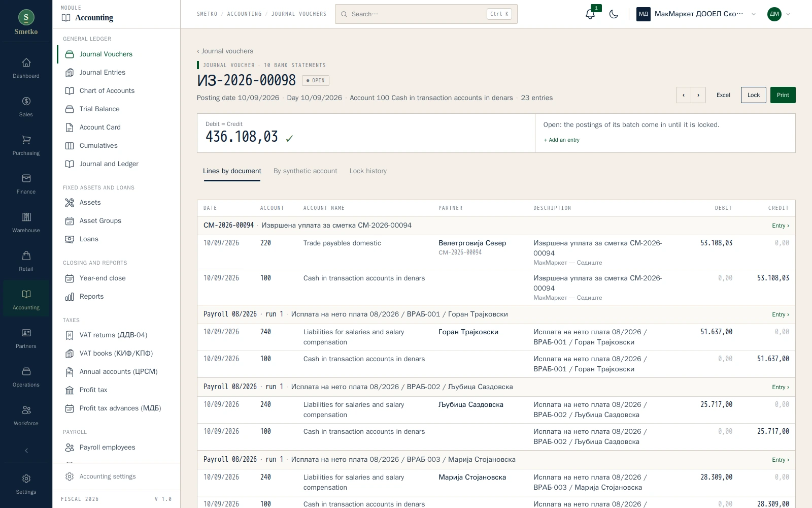The height and width of the screenshot is (508, 812).
Task: Go to previous voucher arrow
Action: 684,95
